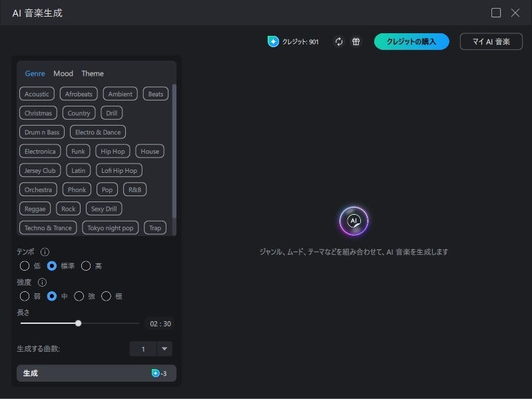This screenshot has width=532, height=399.
Task: Maximize the AI music generation window
Action: point(496,13)
